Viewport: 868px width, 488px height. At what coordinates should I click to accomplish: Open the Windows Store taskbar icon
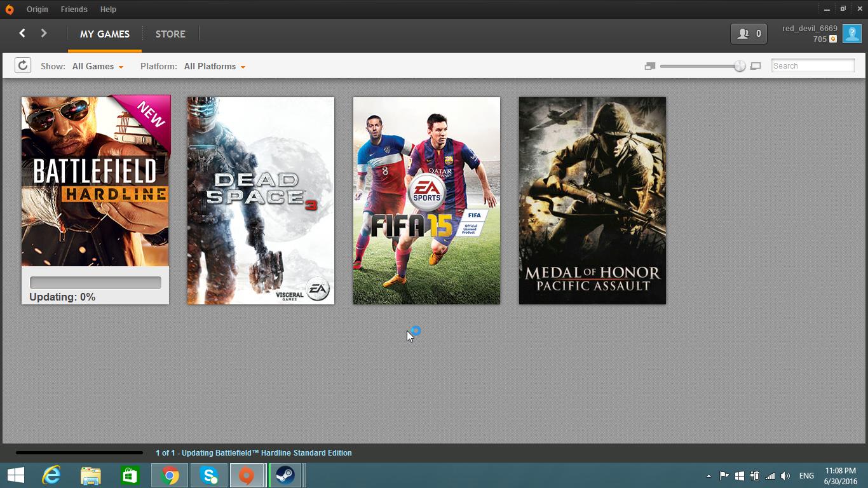130,475
